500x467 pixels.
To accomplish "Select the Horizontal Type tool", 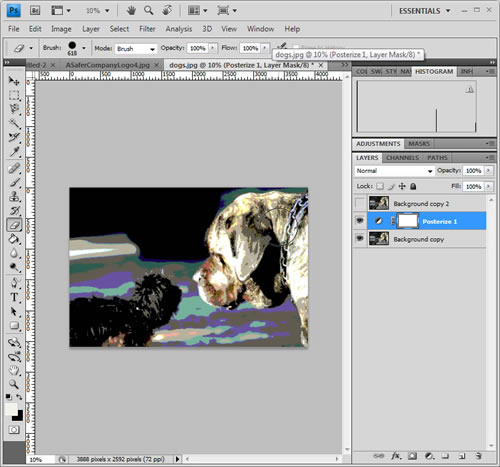I will click(14, 297).
